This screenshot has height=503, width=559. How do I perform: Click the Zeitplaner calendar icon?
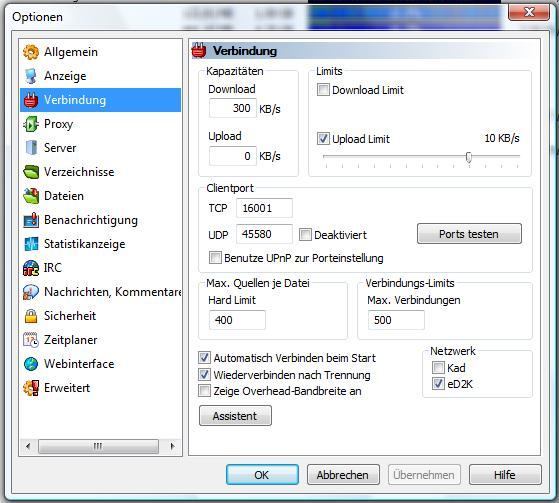click(x=31, y=340)
